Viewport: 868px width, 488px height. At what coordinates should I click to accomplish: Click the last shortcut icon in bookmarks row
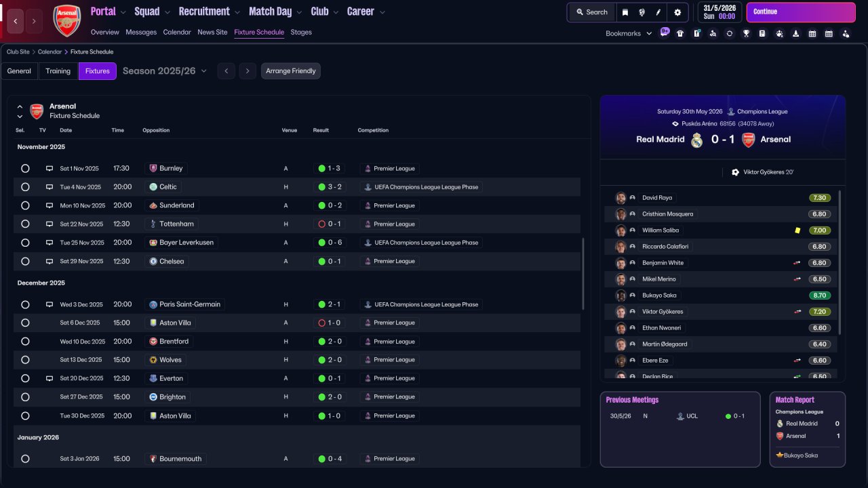845,33
